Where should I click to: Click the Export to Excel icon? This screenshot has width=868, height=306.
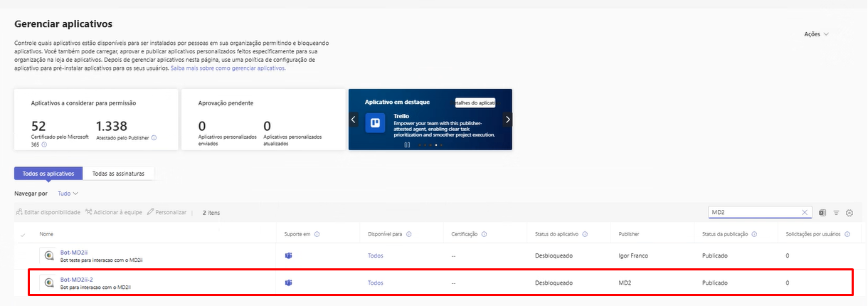(x=822, y=213)
